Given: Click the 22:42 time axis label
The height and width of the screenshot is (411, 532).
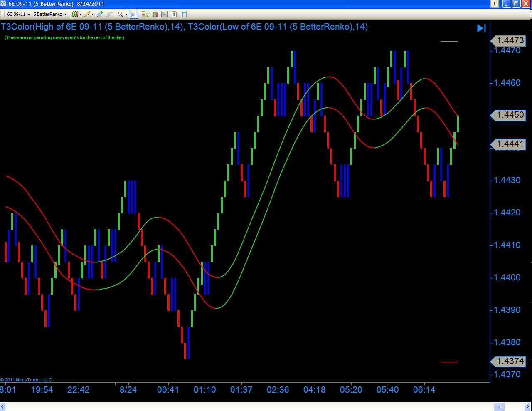Looking at the screenshot, I should (78, 390).
